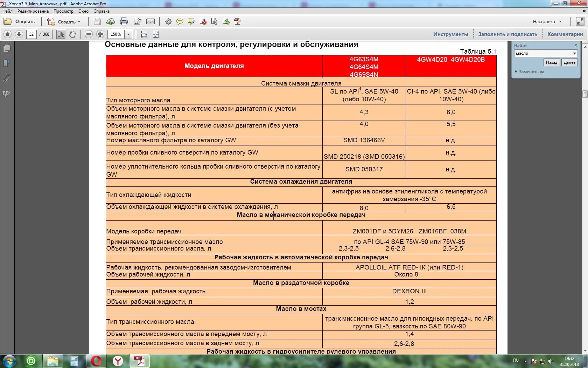Click the vertical scrollbar thumb
Image resolution: width=588 pixels, height=368 pixels.
585,94
